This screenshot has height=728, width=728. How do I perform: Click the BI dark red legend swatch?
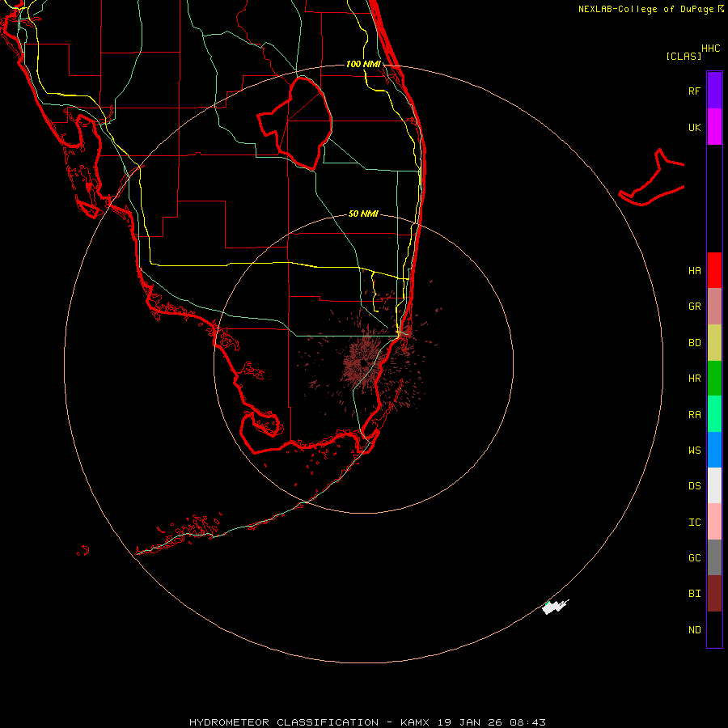coord(714,594)
